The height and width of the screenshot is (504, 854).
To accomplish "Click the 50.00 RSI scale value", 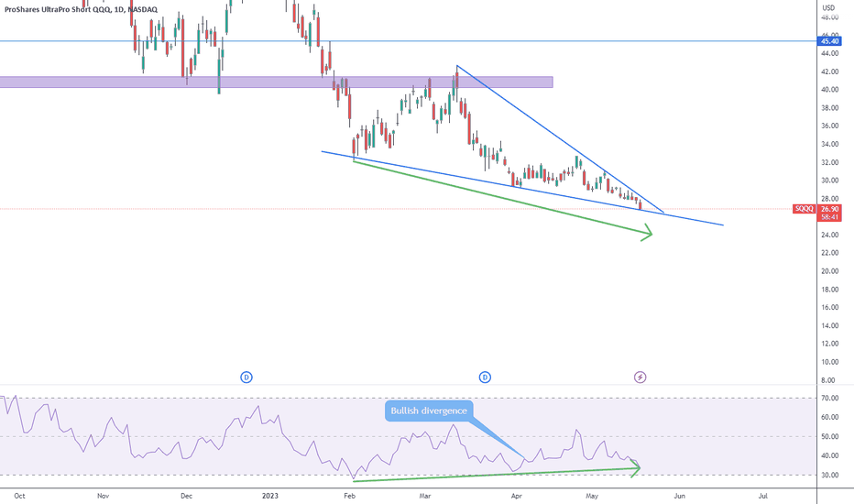I will 830,436.
